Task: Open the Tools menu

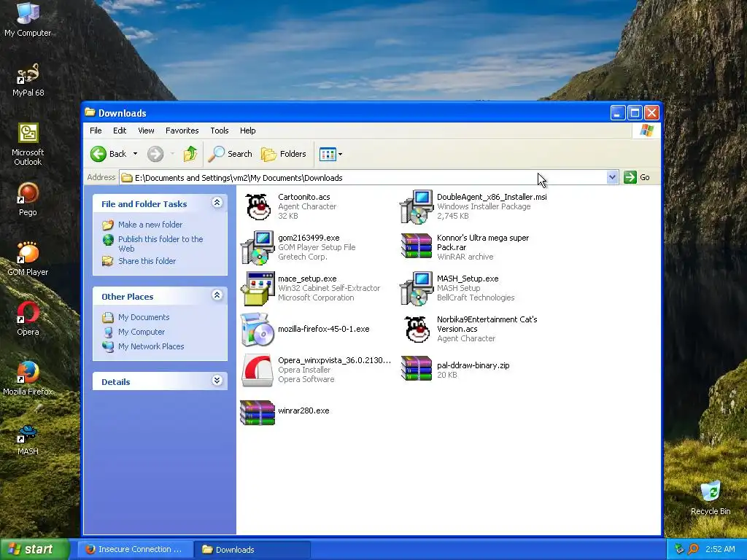Action: [x=220, y=131]
